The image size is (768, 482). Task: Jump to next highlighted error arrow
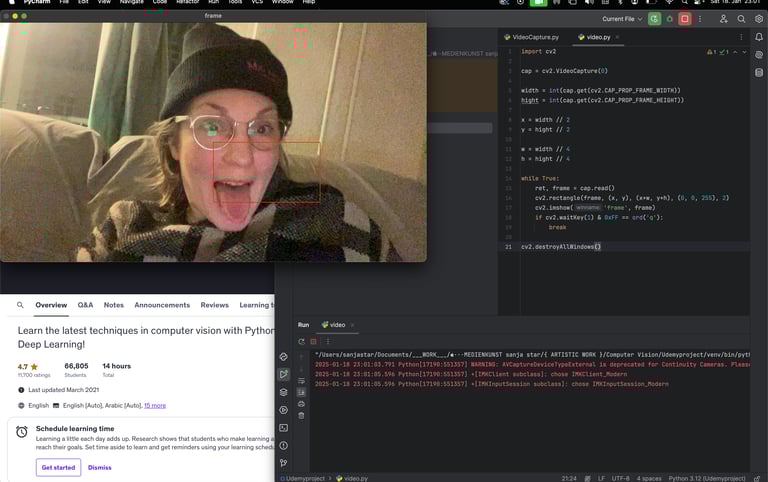(744, 52)
